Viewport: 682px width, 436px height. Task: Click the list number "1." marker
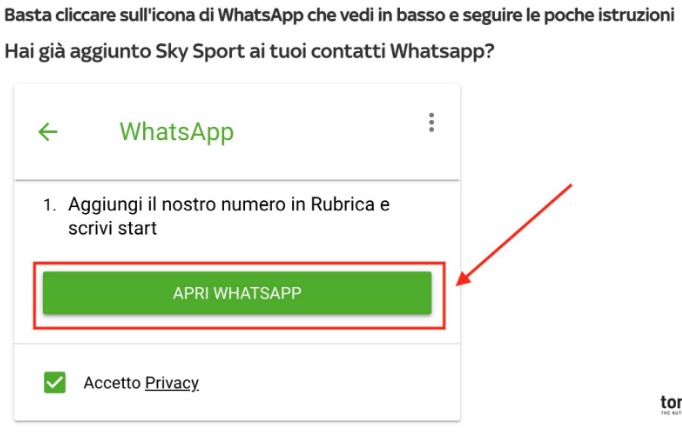click(x=50, y=205)
